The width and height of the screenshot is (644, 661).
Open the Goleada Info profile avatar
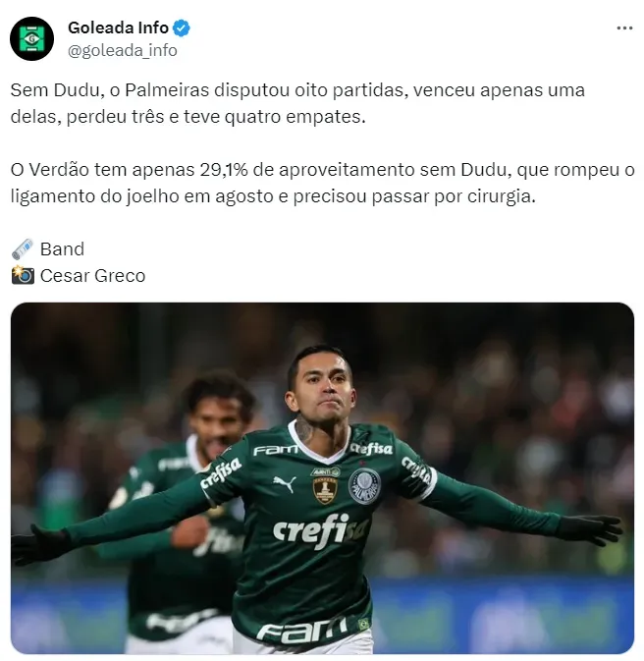(x=32, y=38)
